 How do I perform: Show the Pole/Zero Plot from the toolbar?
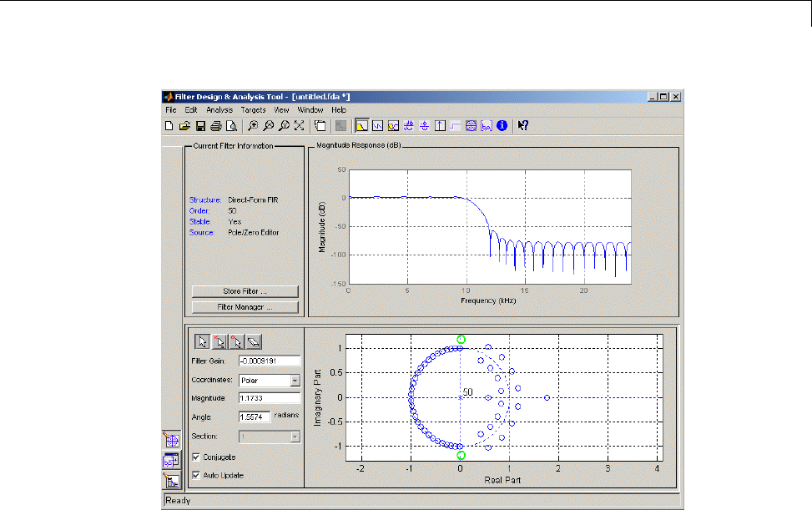tap(471, 126)
